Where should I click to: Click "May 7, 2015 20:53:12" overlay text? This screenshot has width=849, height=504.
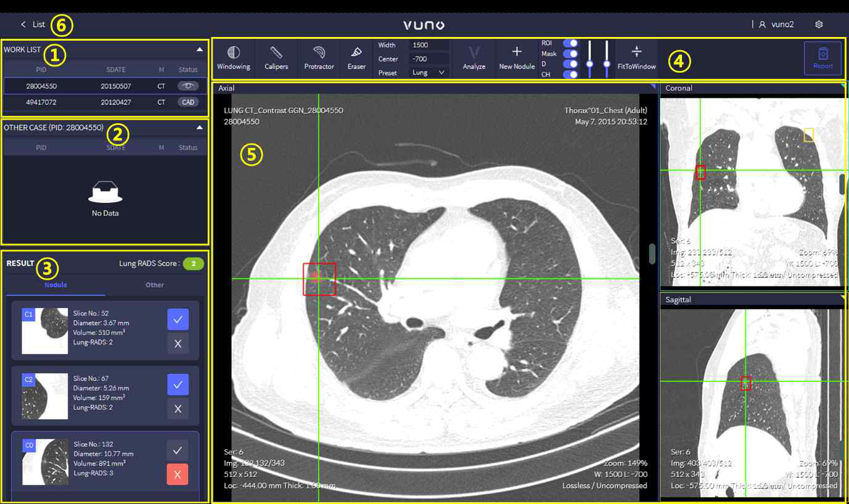611,121
